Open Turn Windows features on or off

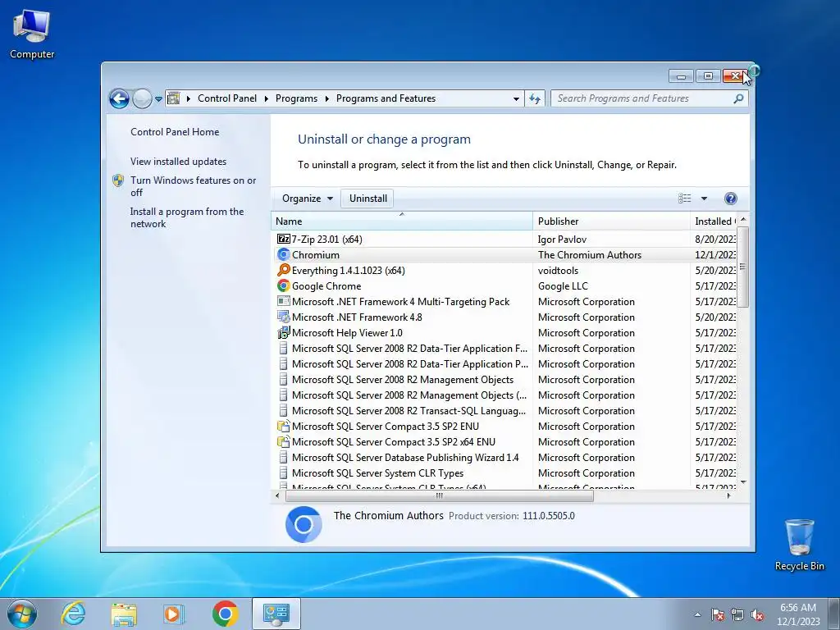[x=194, y=186]
